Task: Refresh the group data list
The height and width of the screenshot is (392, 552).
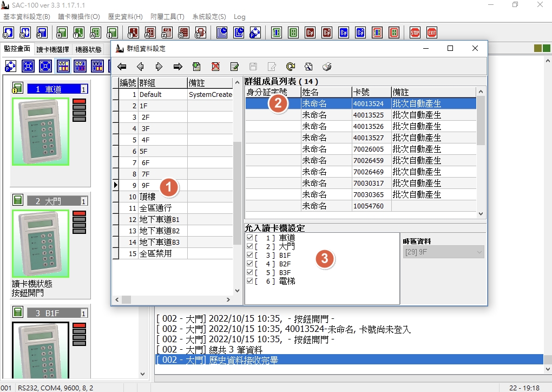Action: [x=291, y=67]
